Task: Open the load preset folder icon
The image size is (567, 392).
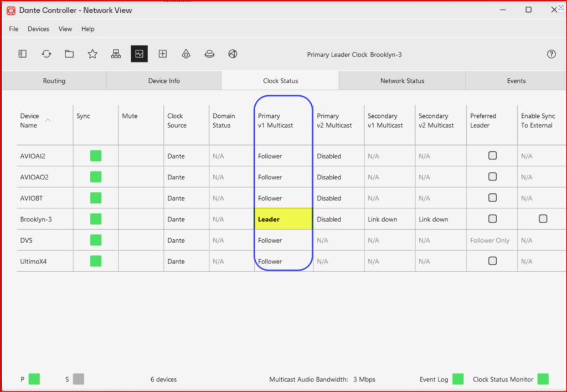Action: coord(69,54)
